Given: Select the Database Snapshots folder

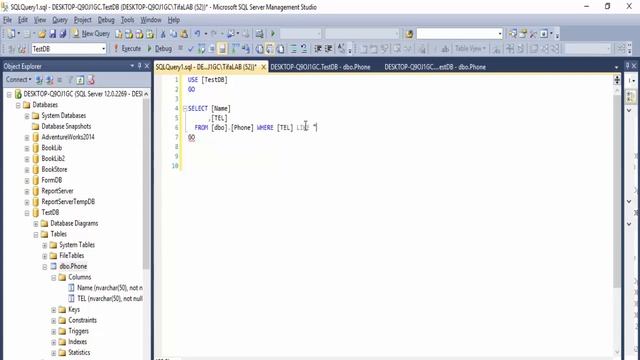Looking at the screenshot, I should pyautogui.click(x=66, y=126).
